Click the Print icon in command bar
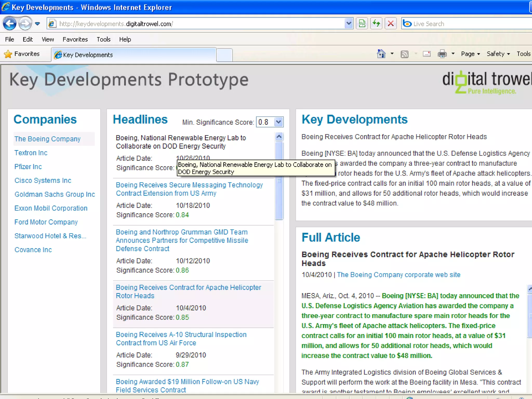The height and width of the screenshot is (399, 532). (442, 54)
